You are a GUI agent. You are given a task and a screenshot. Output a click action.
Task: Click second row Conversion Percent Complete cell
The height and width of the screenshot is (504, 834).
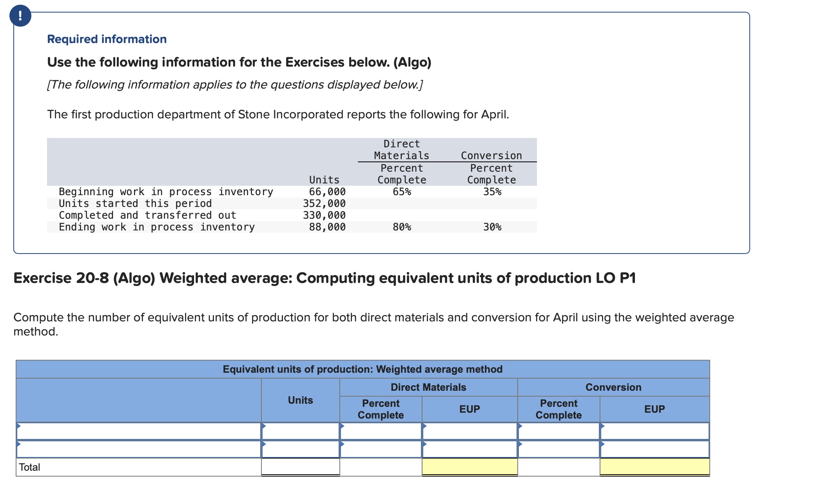point(558,450)
